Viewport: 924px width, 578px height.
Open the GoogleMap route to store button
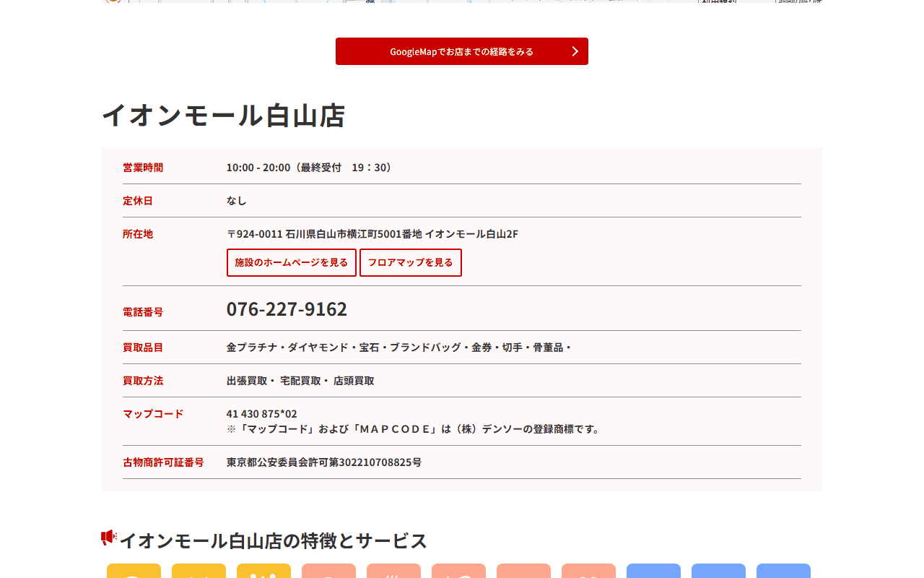[462, 51]
